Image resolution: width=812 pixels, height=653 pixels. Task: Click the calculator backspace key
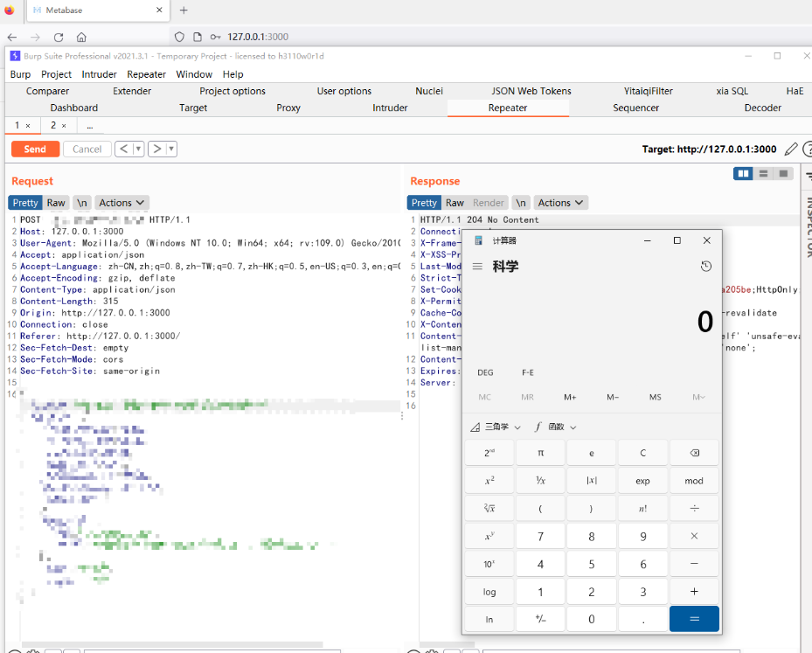pos(695,453)
